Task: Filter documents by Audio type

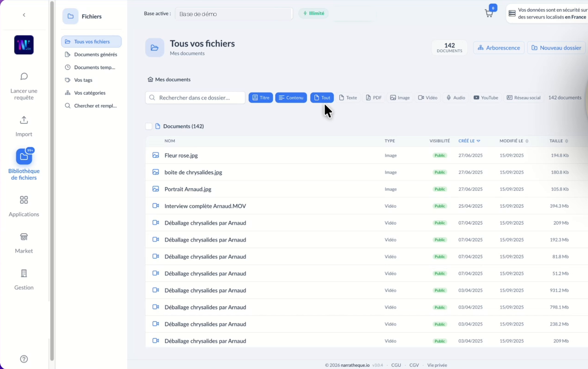Action: click(455, 98)
